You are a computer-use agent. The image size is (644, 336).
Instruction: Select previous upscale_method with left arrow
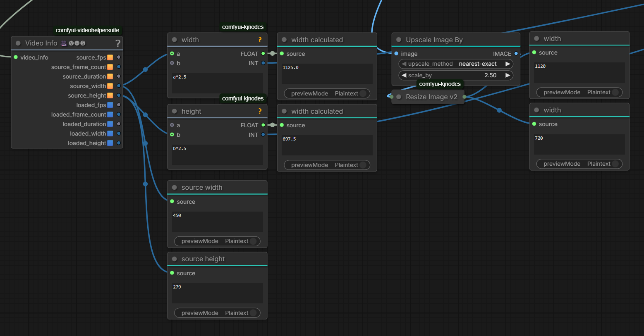404,64
